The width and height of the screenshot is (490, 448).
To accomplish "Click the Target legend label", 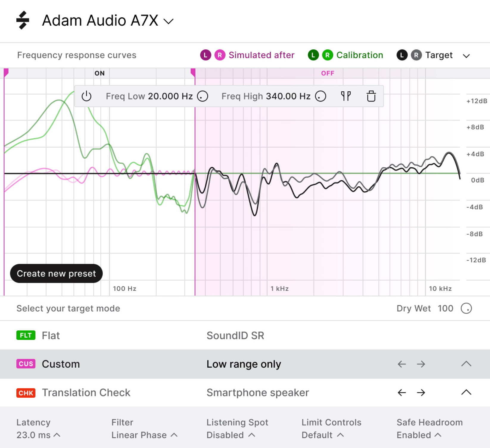I will [x=439, y=55].
